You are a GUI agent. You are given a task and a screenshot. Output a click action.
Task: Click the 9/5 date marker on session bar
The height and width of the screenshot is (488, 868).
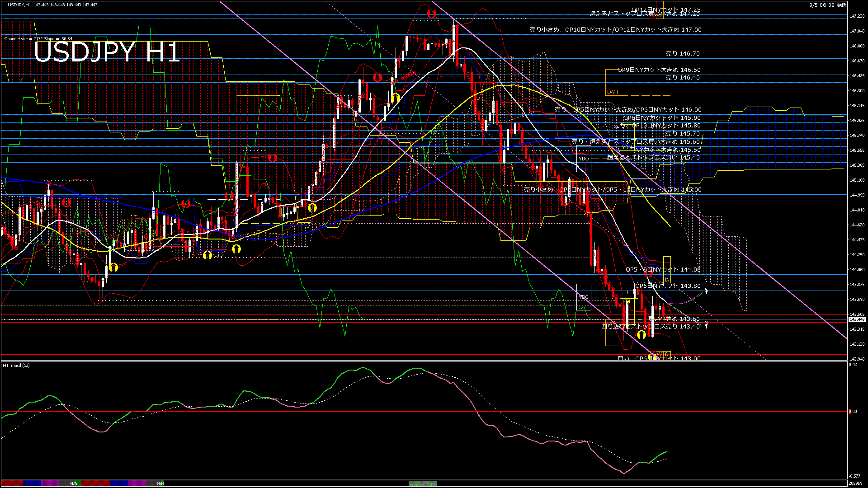tap(73, 483)
